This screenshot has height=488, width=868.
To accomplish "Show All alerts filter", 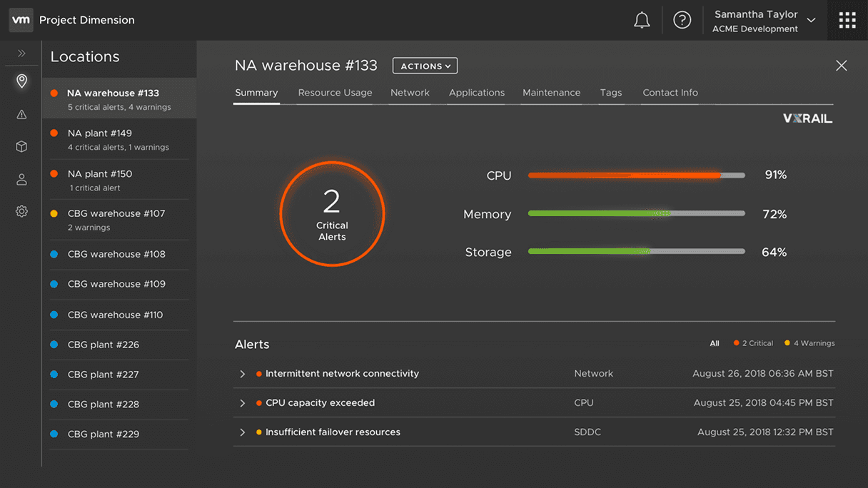I will [715, 343].
